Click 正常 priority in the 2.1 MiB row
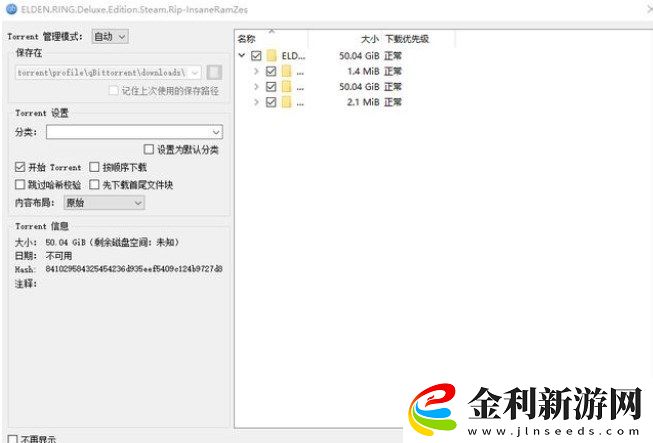Screen dimensions: 653x443 393,102
